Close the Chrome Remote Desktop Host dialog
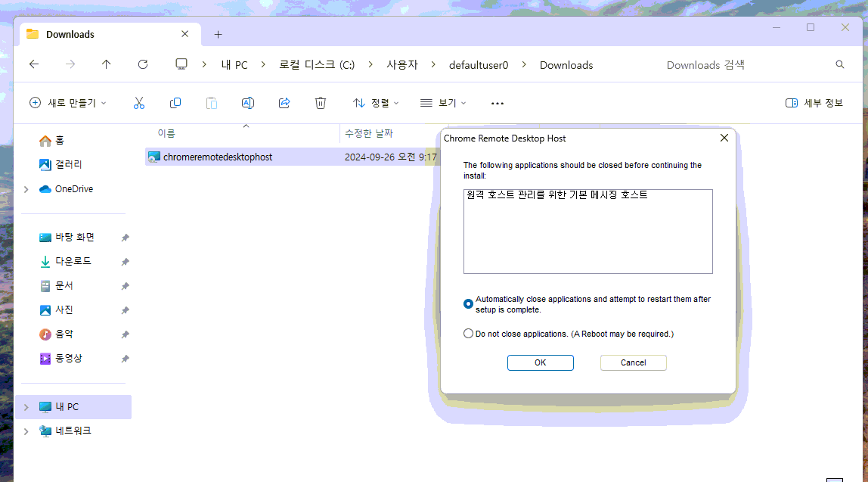 [724, 138]
